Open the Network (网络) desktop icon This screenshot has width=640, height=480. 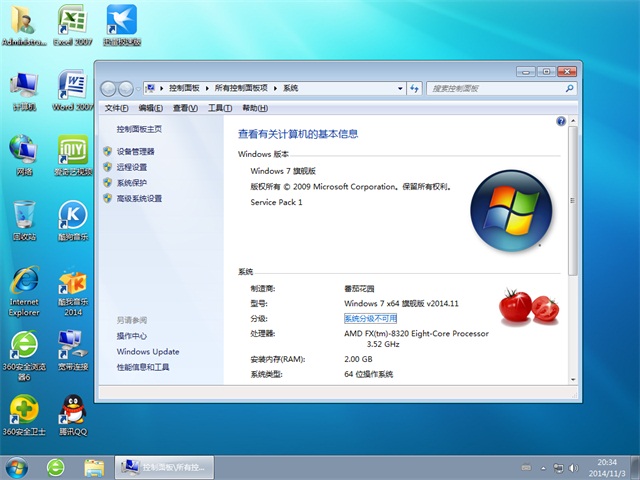(x=24, y=156)
